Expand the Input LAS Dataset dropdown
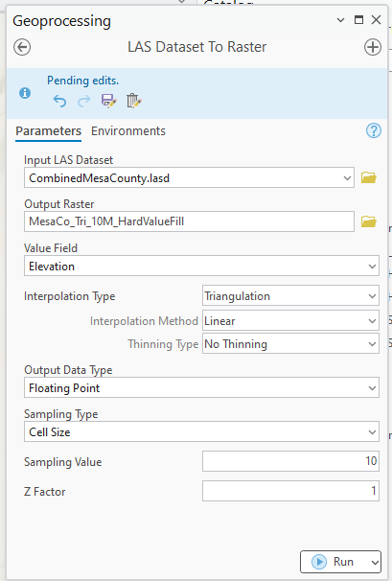 (347, 178)
